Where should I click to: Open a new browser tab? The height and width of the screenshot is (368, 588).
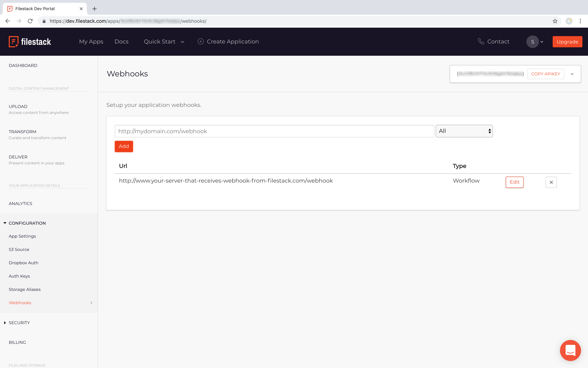click(x=94, y=9)
